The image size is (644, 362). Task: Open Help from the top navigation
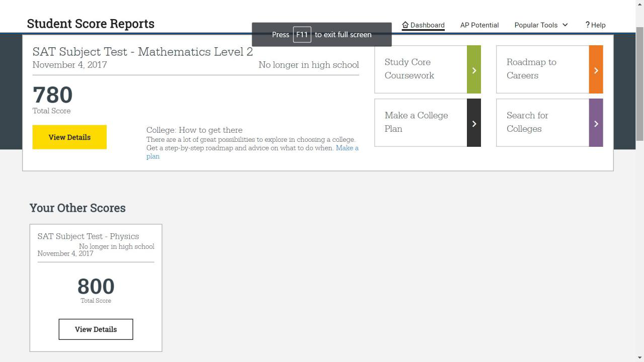[596, 25]
